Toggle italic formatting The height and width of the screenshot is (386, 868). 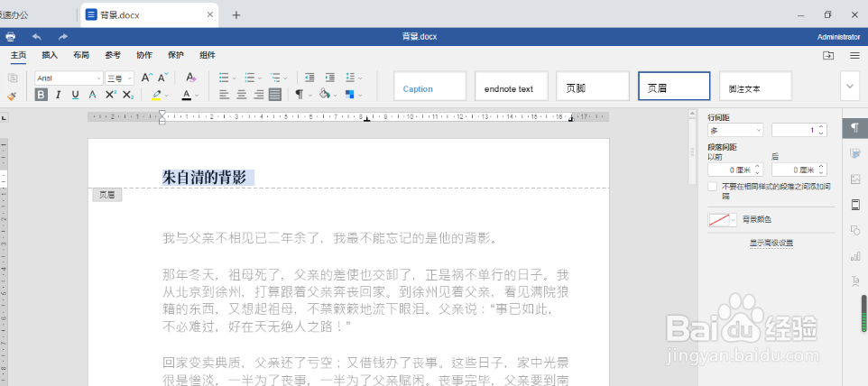point(58,95)
